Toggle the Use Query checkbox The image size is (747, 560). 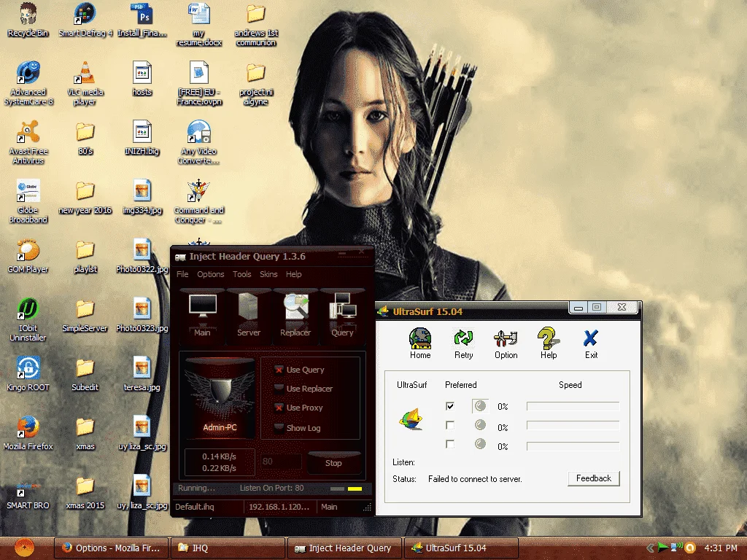point(279,370)
